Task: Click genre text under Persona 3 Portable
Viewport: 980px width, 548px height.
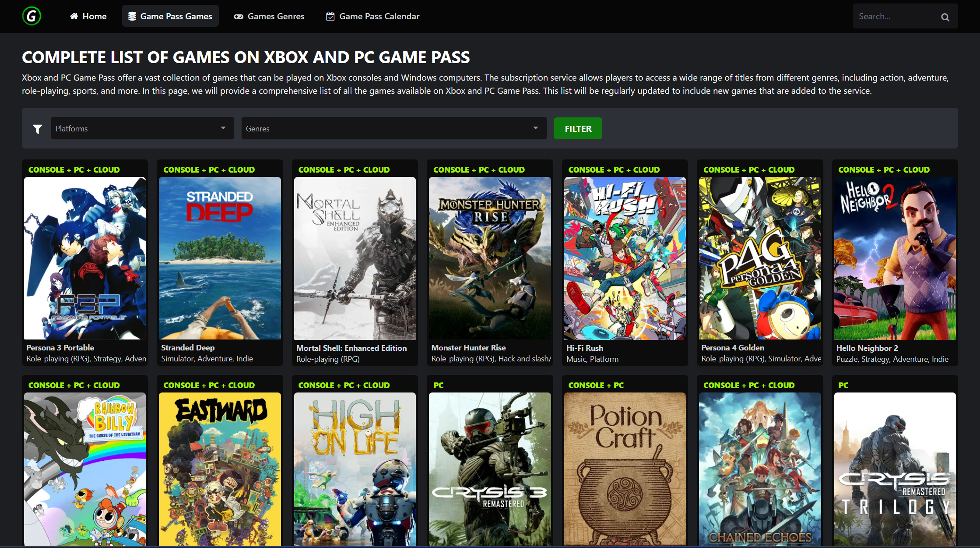Action: coord(86,359)
